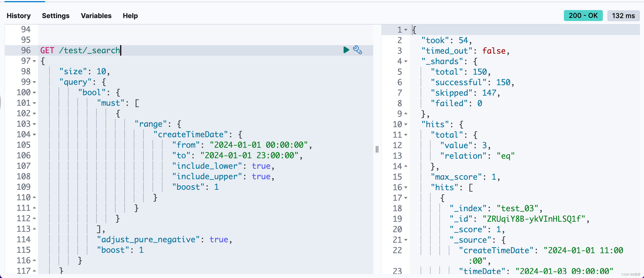Click the Variables link
Image resolution: width=644 pixels, height=278 pixels.
pos(96,16)
